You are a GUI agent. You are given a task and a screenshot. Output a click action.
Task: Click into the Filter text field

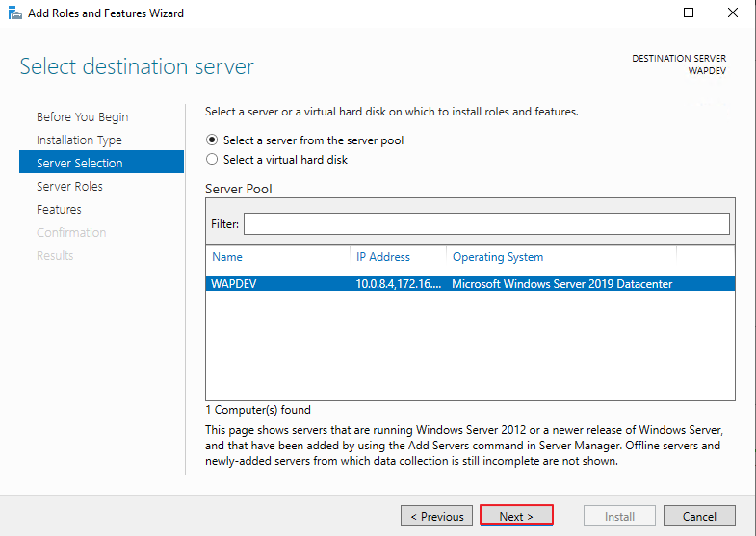(486, 224)
